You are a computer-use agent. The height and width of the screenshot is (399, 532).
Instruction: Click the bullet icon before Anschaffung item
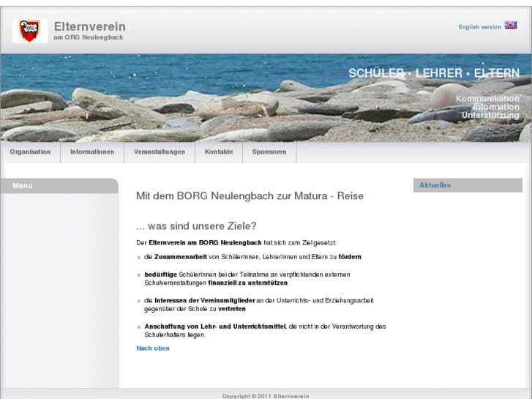pyautogui.click(x=139, y=327)
